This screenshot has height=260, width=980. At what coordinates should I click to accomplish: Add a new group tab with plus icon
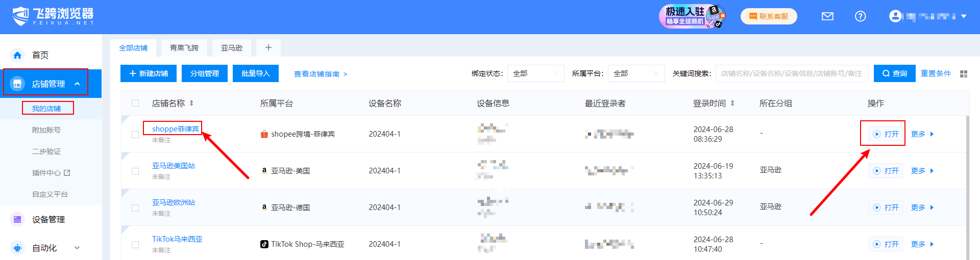pos(268,47)
